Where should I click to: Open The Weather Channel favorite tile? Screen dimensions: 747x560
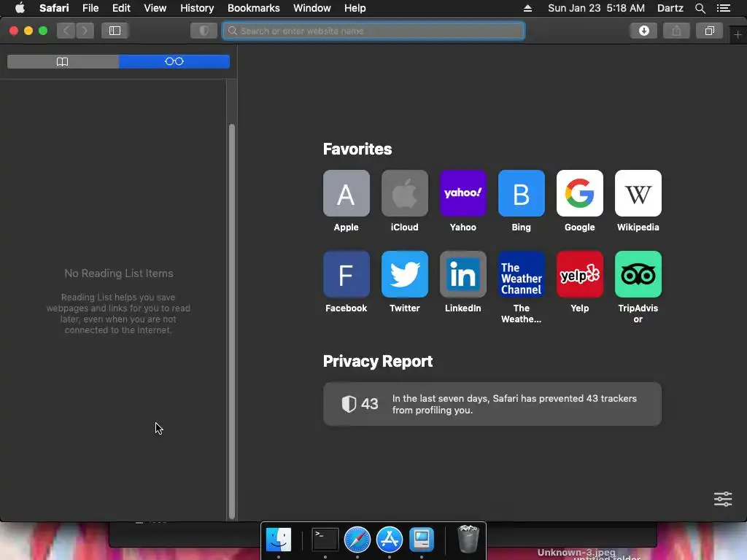(521, 274)
